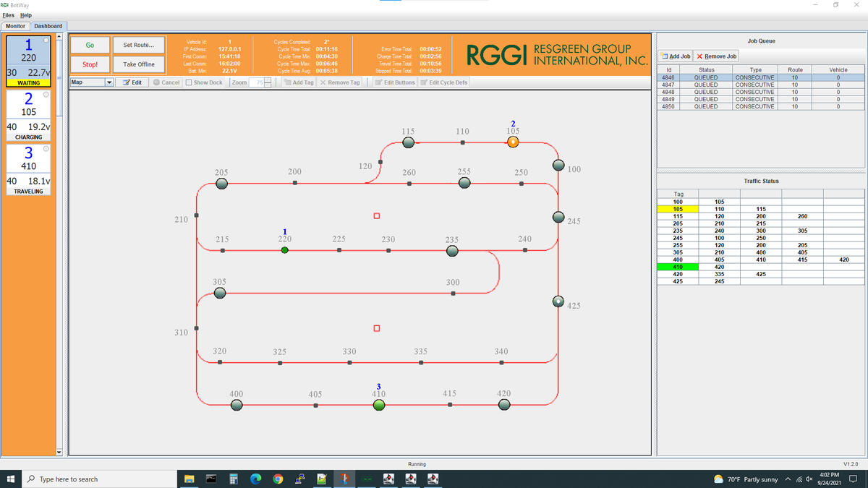The height and width of the screenshot is (488, 868).
Task: Open the Command Prompt taskbar icon
Action: coord(211,479)
